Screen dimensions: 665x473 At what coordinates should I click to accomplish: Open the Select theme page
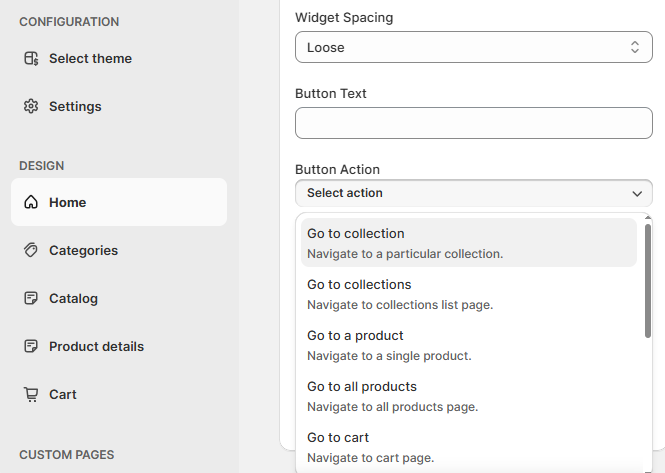[119, 59]
